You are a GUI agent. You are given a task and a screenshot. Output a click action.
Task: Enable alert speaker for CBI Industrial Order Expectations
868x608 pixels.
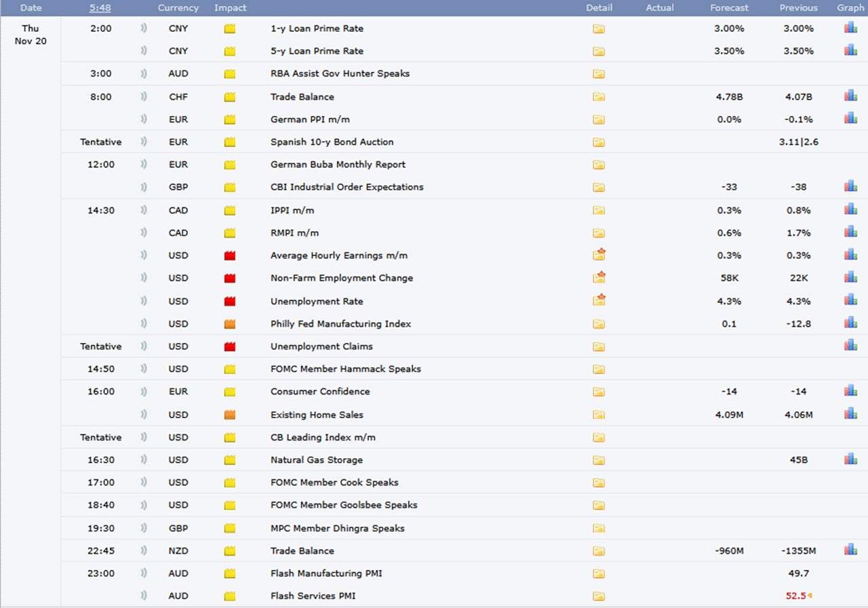pos(144,187)
